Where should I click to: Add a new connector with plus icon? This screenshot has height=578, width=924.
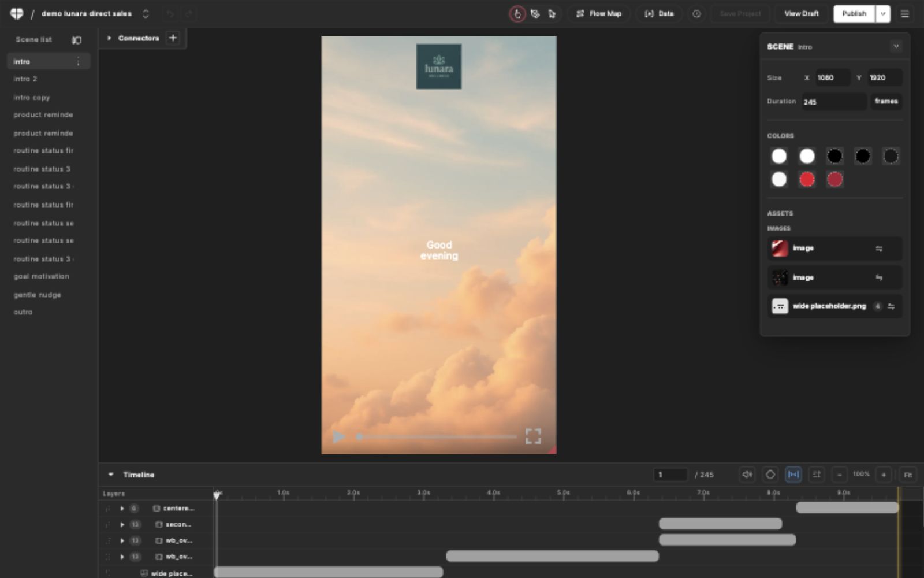coord(173,38)
